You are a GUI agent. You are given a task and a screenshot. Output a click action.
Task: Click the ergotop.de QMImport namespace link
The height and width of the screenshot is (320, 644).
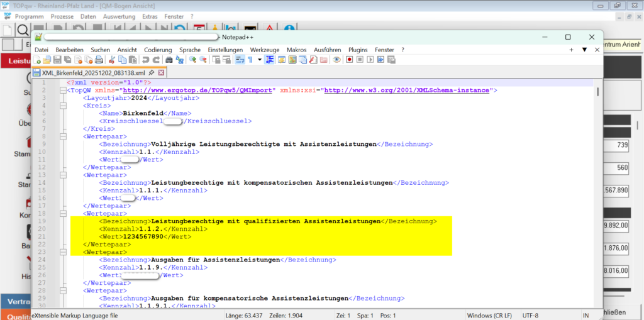tap(198, 91)
